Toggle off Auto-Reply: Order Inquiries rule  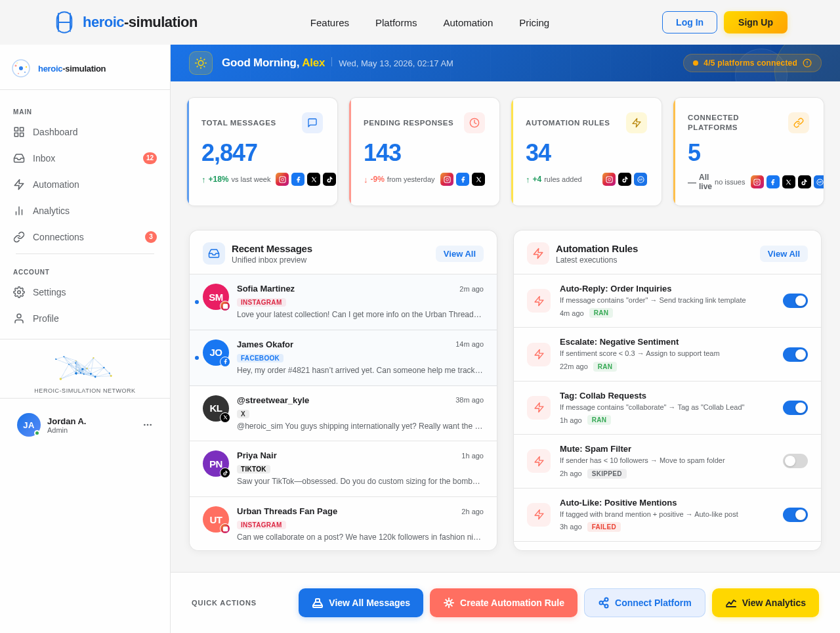point(795,301)
